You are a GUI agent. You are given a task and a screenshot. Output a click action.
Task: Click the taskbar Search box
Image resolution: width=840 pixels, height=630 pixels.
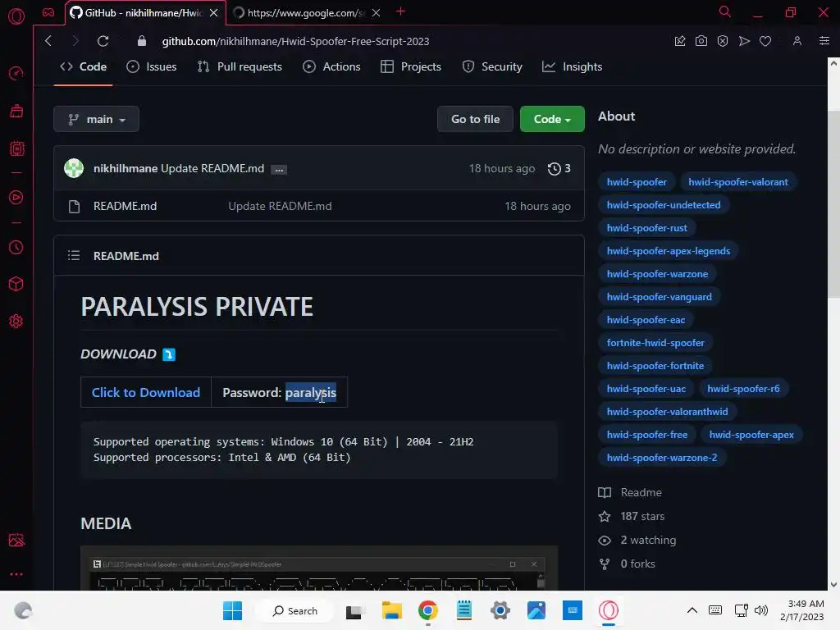(294, 610)
